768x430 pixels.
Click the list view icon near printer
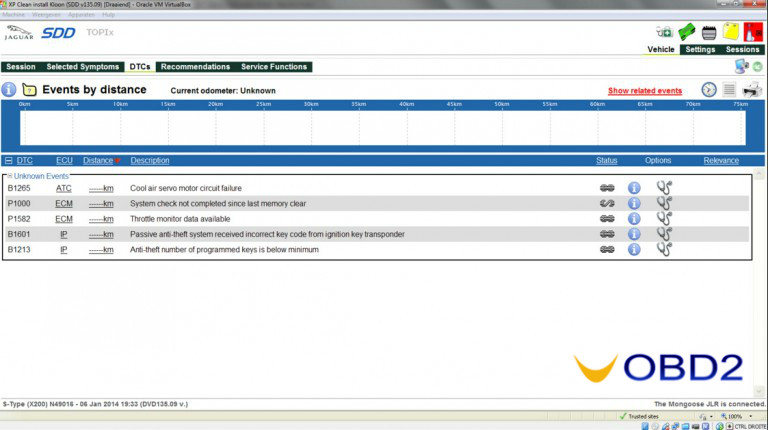click(729, 90)
